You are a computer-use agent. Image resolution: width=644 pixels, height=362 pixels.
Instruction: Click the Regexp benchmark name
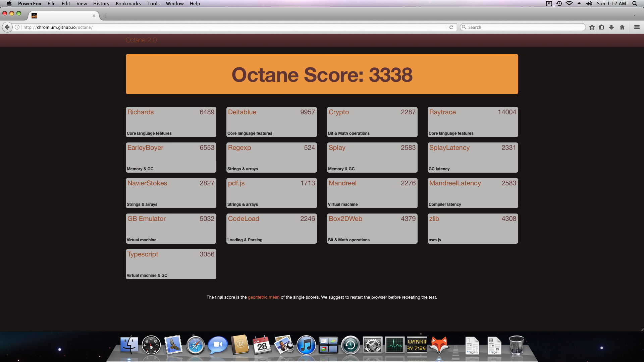[239, 148]
